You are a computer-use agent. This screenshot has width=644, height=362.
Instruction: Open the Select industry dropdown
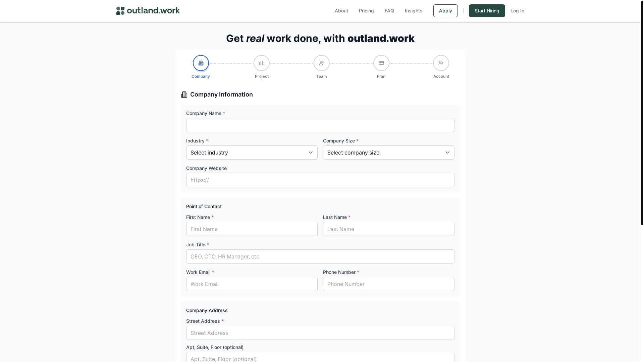pyautogui.click(x=252, y=153)
